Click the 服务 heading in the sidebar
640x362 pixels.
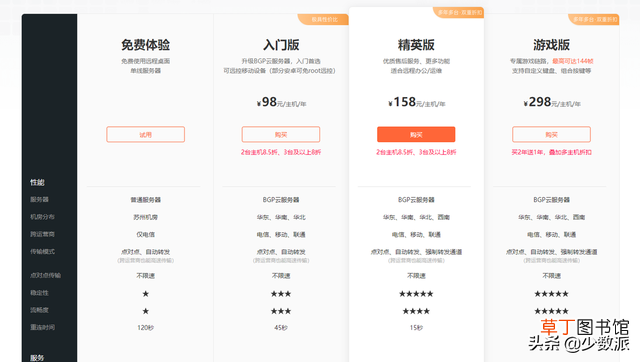(x=37, y=358)
